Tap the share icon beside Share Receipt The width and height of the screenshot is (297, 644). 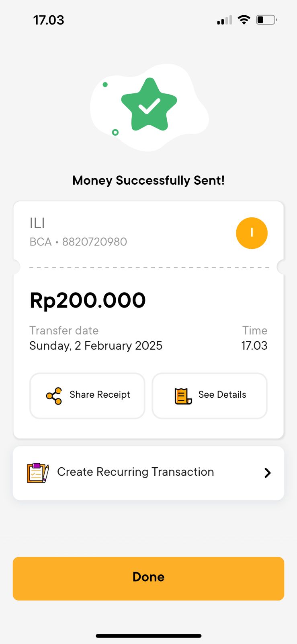tap(54, 396)
